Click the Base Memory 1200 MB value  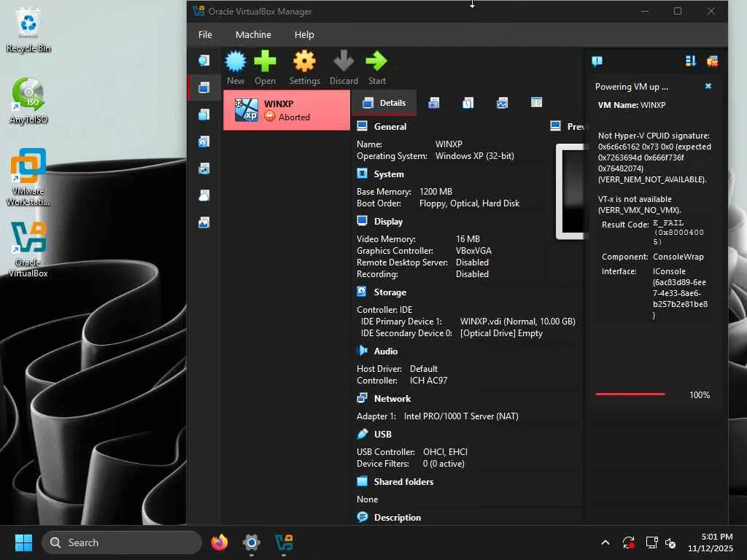click(436, 192)
